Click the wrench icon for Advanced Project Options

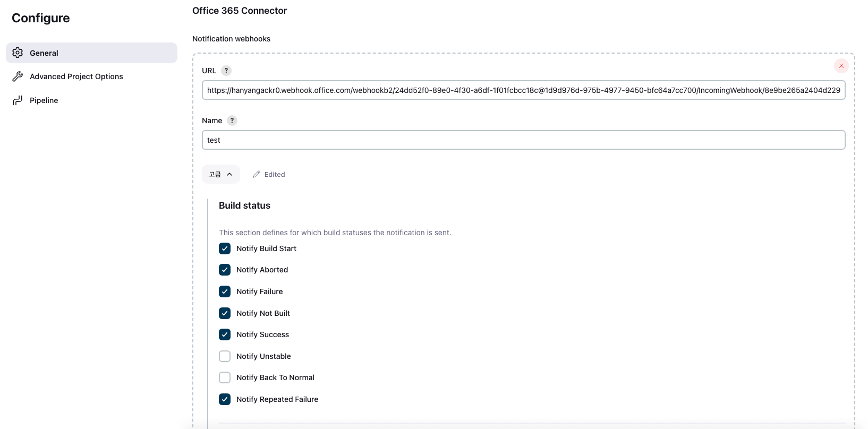[x=18, y=76]
